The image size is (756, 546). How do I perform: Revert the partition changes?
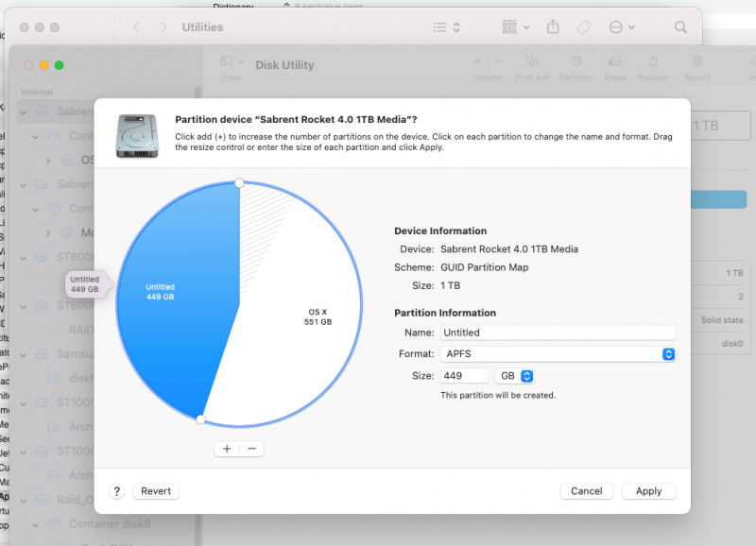pyautogui.click(x=156, y=491)
